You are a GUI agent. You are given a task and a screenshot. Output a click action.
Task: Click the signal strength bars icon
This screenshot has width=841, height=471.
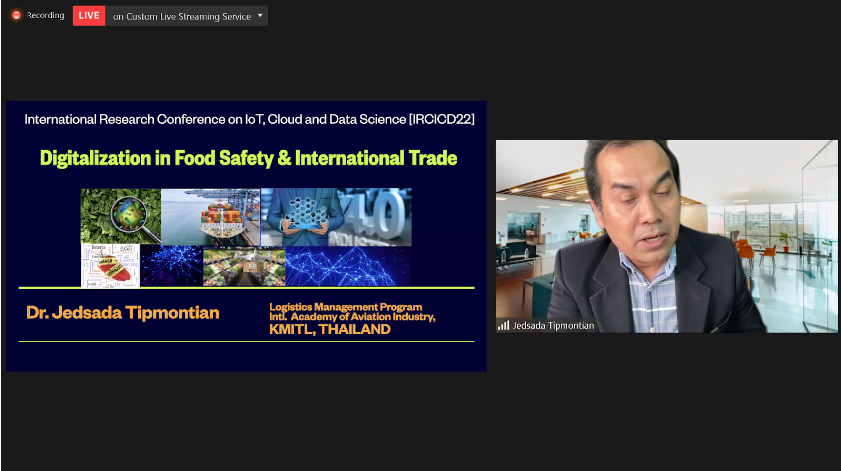click(x=503, y=325)
